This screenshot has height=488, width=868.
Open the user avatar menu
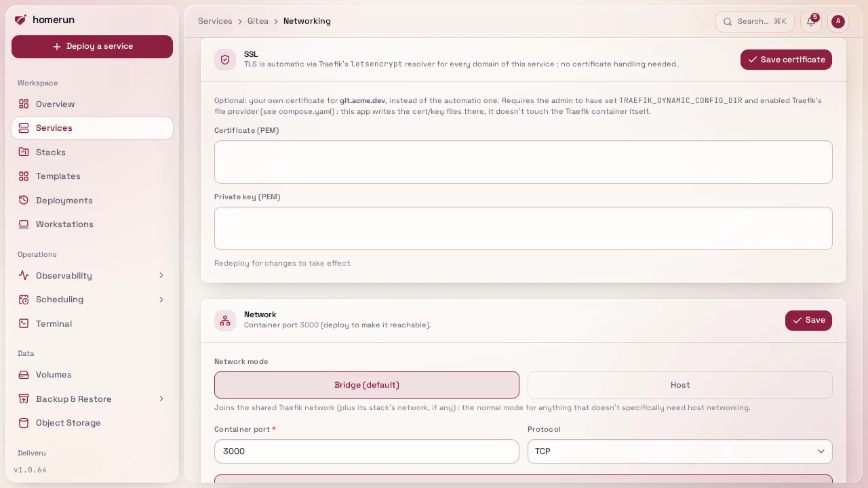coord(838,22)
